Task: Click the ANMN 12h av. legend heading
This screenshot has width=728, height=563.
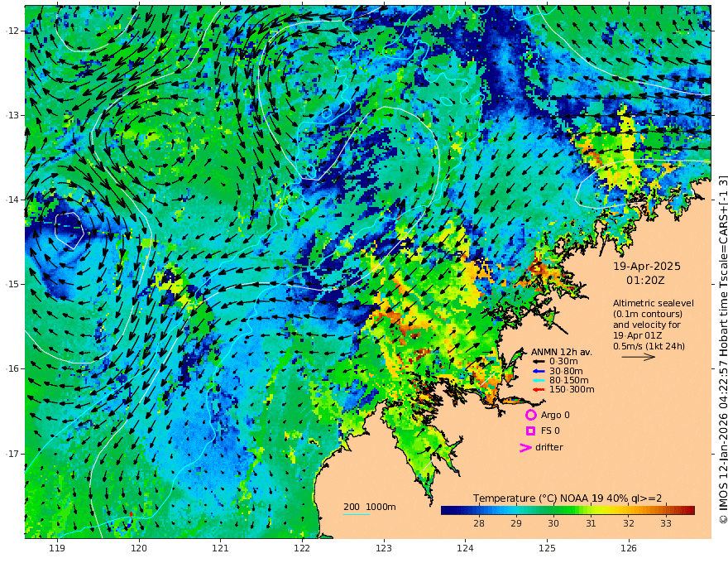Action: pyautogui.click(x=562, y=352)
